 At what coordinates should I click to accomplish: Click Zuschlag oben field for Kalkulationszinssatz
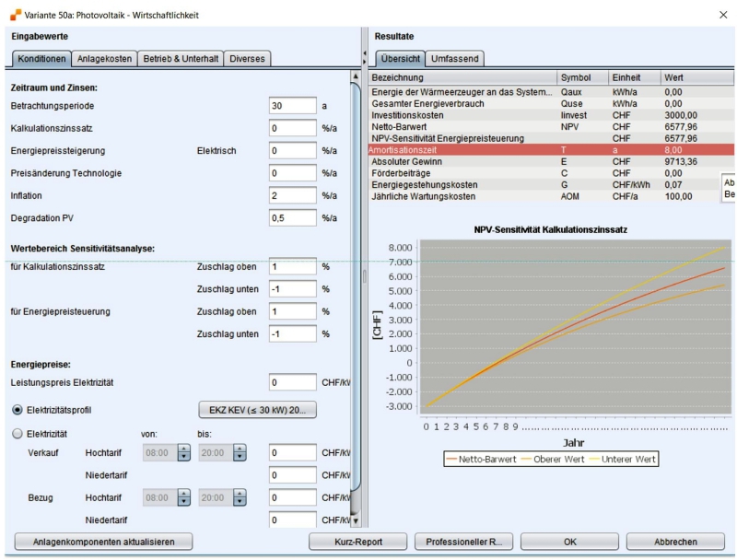point(292,266)
